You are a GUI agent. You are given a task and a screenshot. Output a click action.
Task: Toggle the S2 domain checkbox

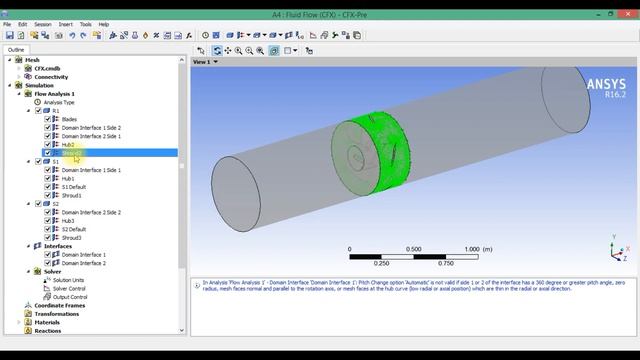[x=38, y=204]
